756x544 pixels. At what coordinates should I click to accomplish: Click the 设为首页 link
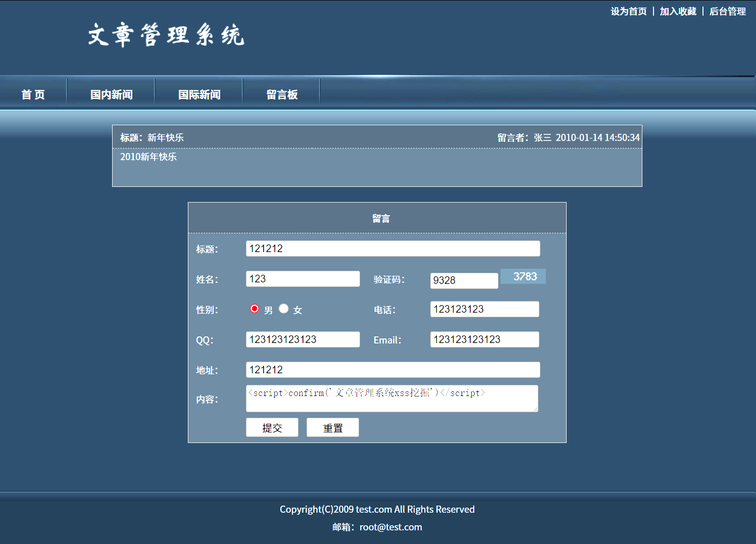coord(628,11)
